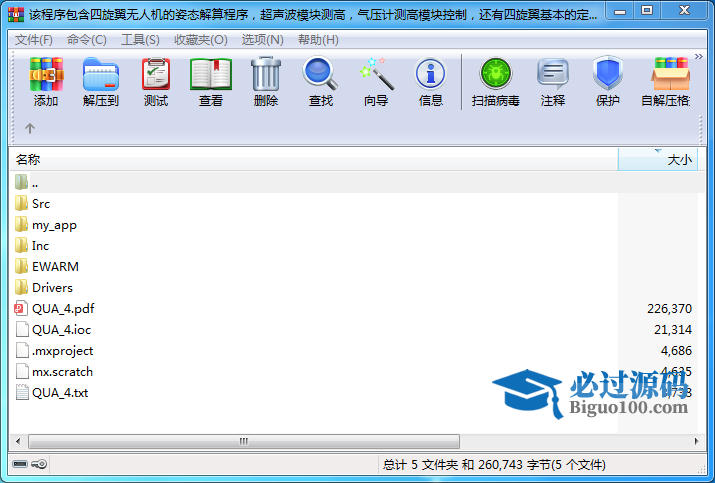Click the size value 4,686
This screenshot has height=483, width=715.
(676, 351)
